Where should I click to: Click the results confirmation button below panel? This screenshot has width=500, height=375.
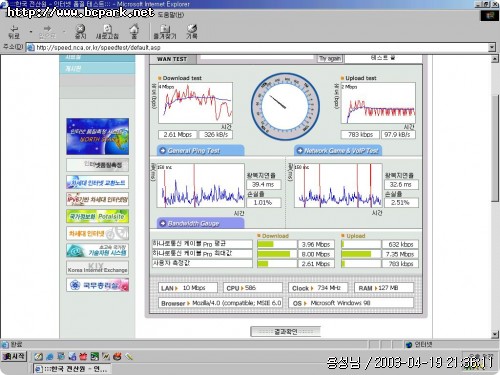(x=285, y=331)
